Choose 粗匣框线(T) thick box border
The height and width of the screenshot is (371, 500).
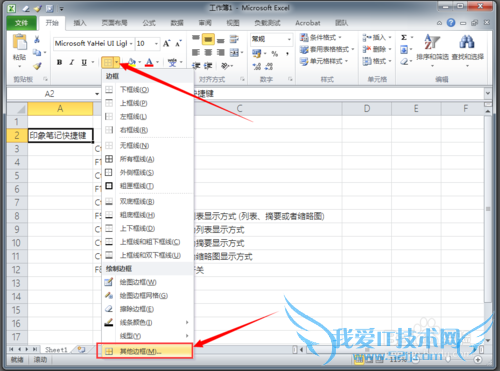tap(148, 186)
